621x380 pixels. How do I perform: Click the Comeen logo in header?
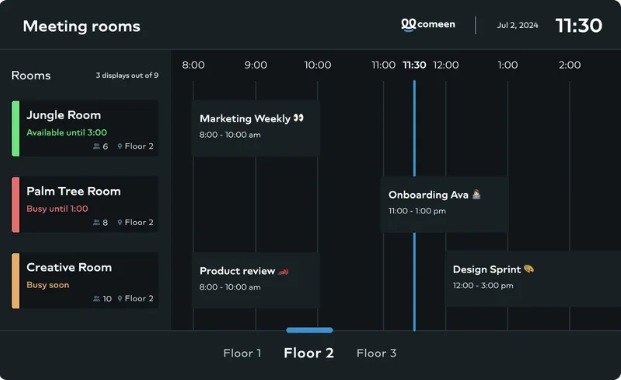pos(428,25)
